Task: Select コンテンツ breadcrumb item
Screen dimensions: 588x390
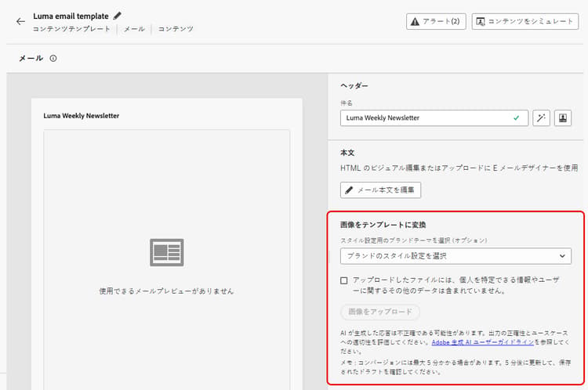Action: tap(176, 29)
